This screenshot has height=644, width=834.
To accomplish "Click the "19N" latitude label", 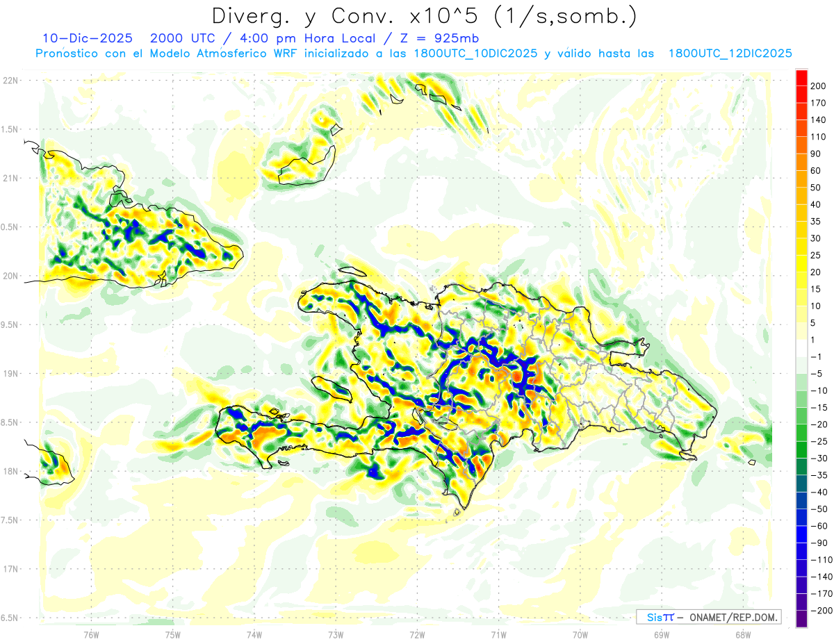I will click(12, 374).
